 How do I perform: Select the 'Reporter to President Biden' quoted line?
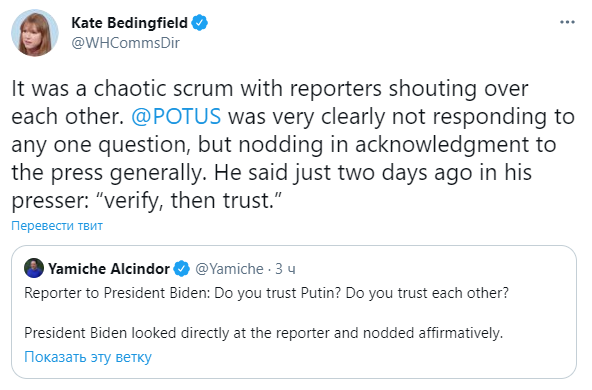[x=267, y=293]
